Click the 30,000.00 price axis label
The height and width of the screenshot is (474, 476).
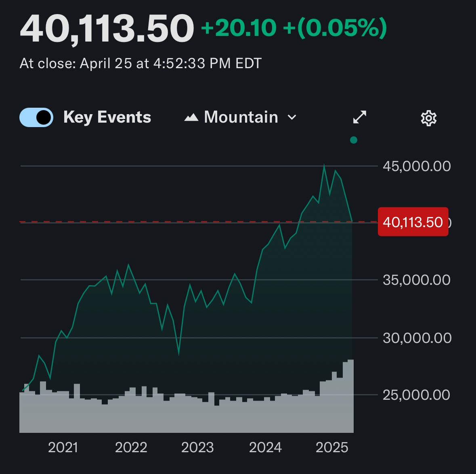coord(417,338)
